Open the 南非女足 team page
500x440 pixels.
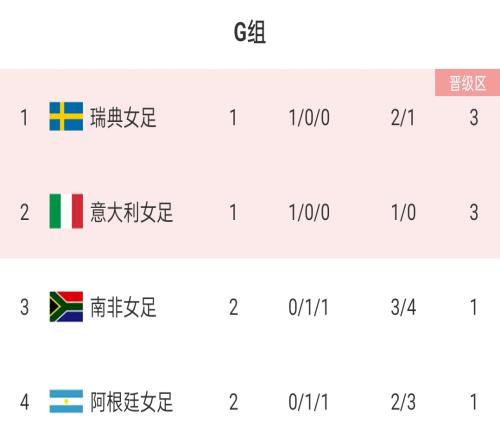123,307
